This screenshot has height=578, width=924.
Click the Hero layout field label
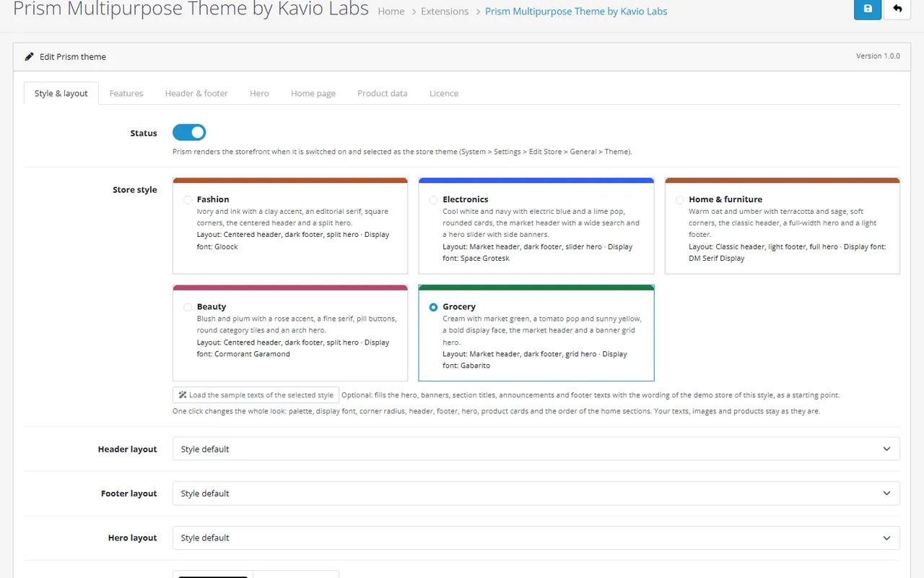pos(133,538)
